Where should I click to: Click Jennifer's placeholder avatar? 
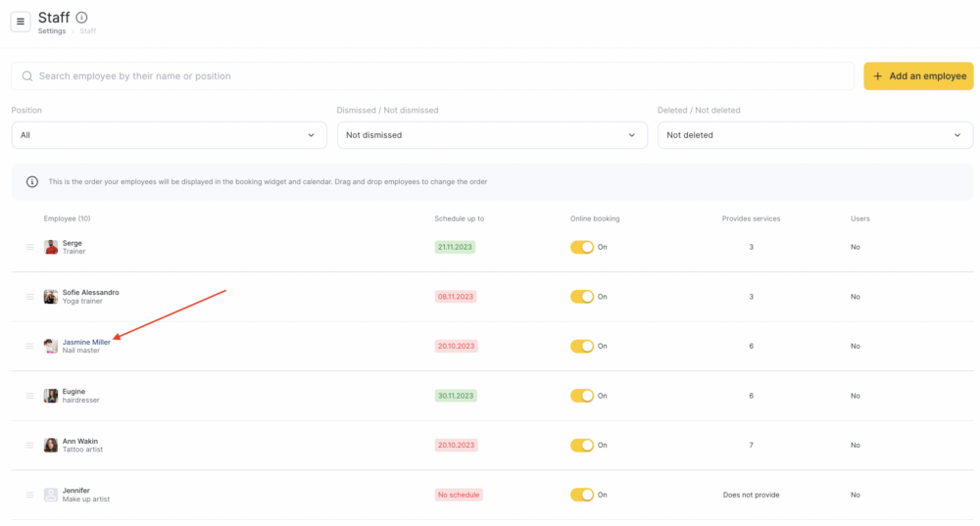coord(51,495)
